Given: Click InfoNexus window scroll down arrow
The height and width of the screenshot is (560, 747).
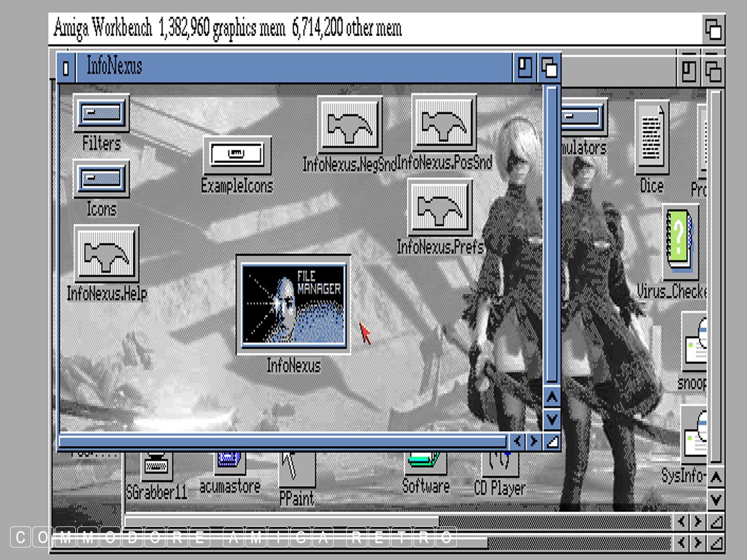Looking at the screenshot, I should [552, 419].
